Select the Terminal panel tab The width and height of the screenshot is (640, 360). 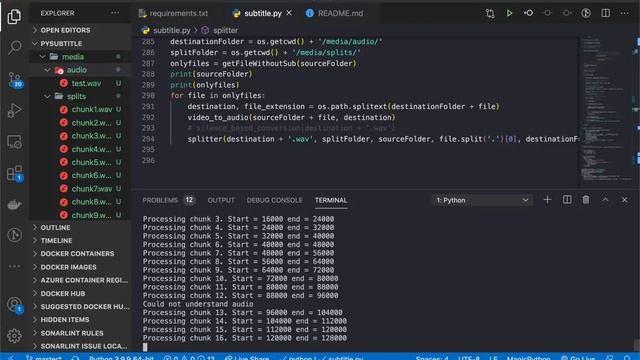(331, 200)
